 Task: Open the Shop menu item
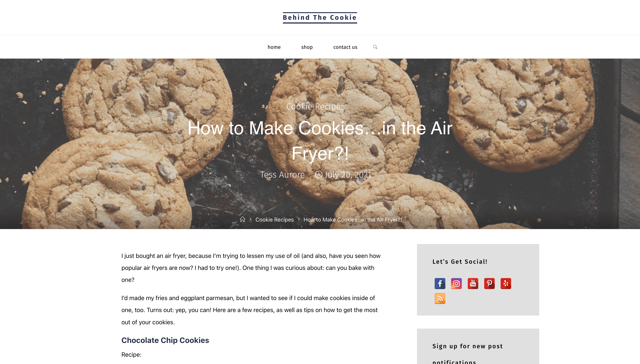[x=306, y=47]
